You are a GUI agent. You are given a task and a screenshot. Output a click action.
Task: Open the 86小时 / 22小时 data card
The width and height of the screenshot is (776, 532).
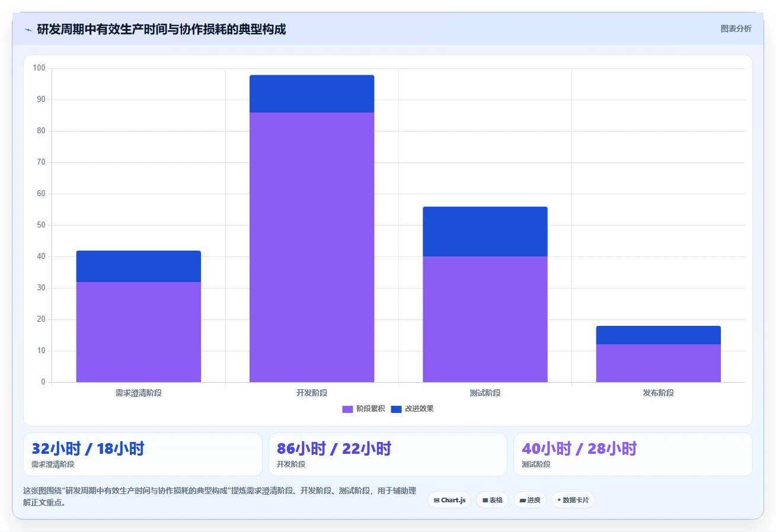click(x=388, y=454)
